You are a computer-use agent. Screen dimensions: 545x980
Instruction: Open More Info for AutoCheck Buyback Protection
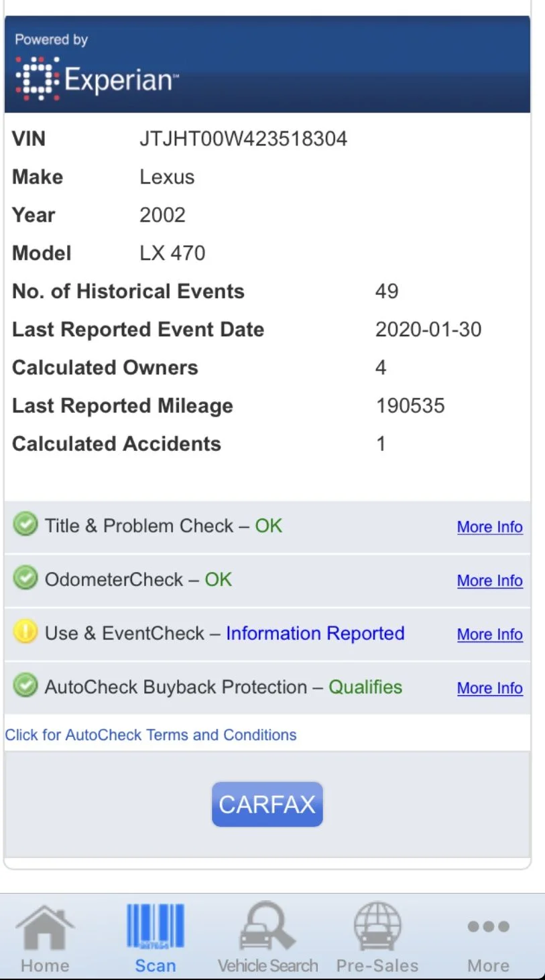(490, 688)
